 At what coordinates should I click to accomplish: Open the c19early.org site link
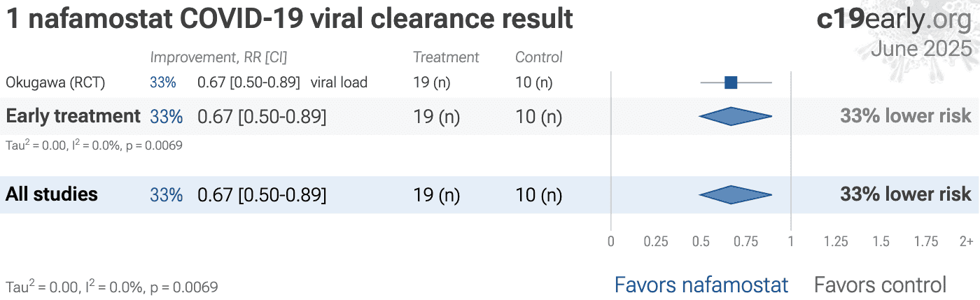(894, 20)
